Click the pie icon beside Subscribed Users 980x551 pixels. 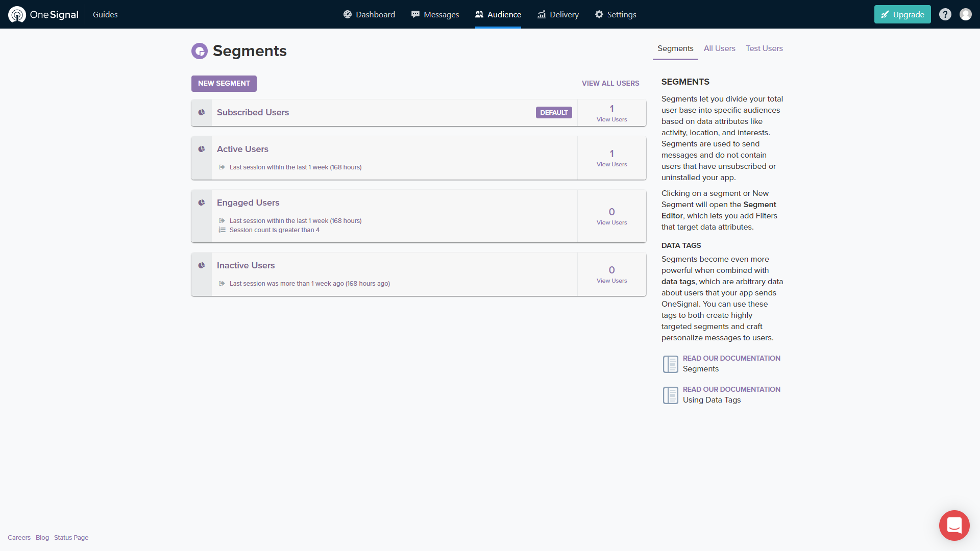[x=202, y=112]
